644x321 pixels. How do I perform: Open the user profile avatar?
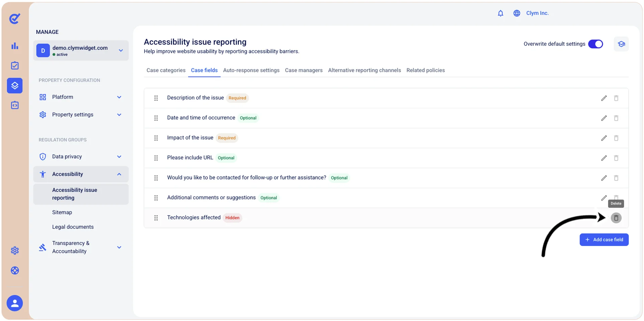15,303
